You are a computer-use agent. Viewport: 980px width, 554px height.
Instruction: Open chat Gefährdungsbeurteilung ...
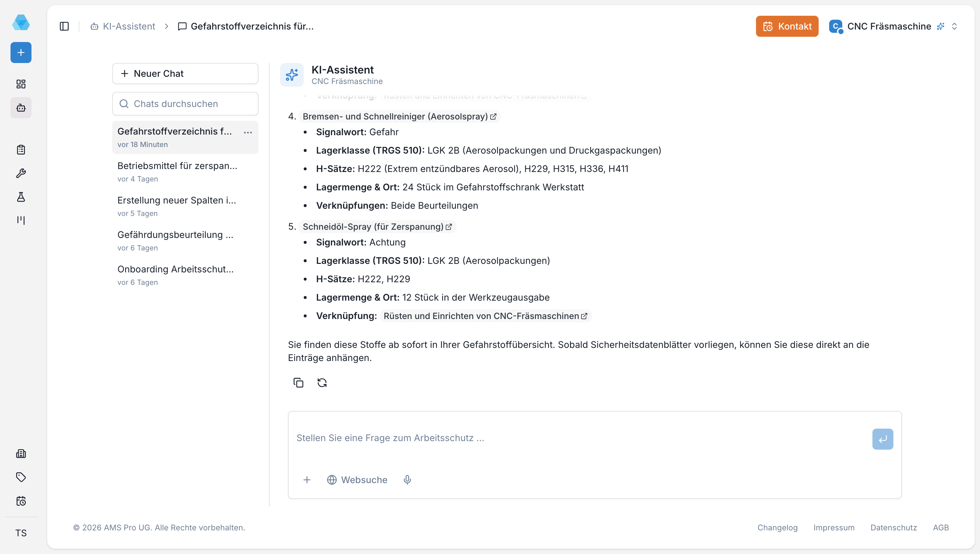coord(185,241)
